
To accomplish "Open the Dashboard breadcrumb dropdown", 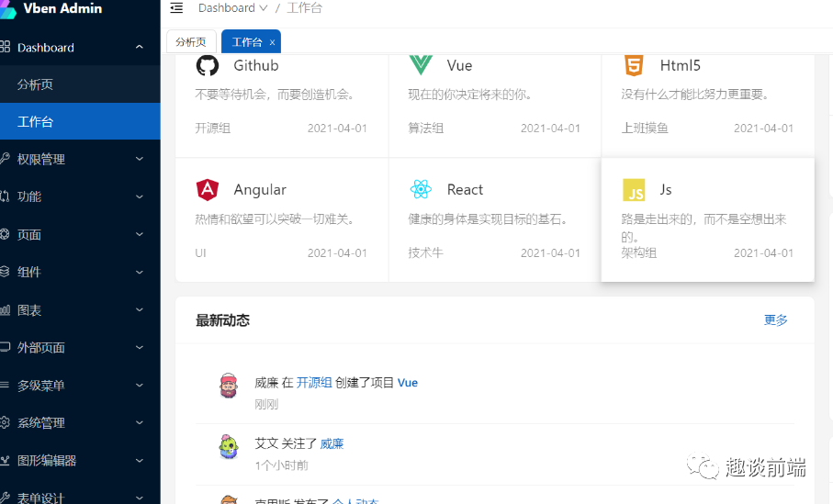I will tap(232, 8).
